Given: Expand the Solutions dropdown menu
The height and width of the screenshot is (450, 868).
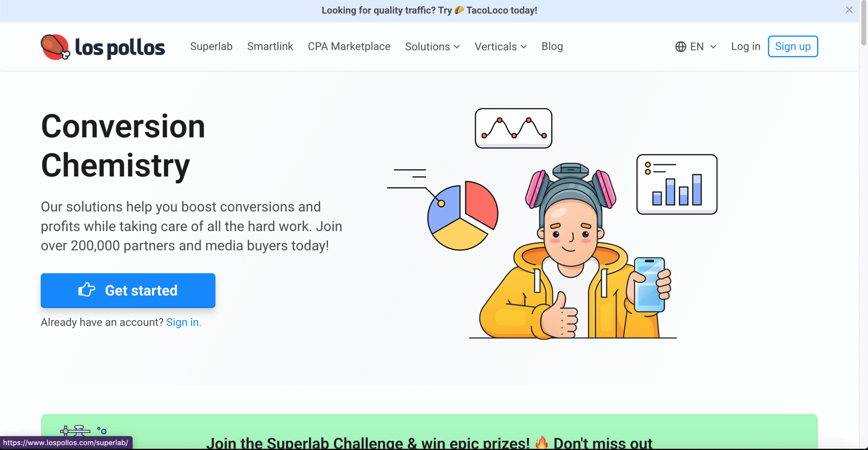Looking at the screenshot, I should [432, 47].
